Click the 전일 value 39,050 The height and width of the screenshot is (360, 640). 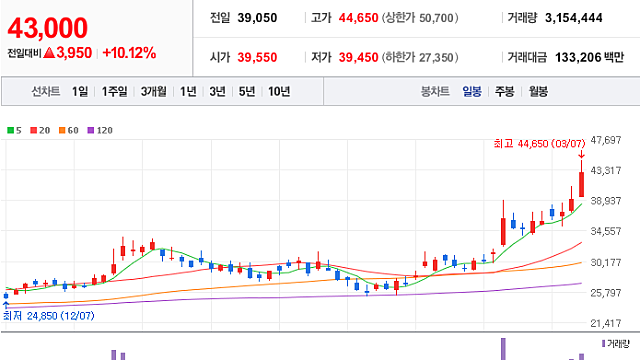[257, 18]
